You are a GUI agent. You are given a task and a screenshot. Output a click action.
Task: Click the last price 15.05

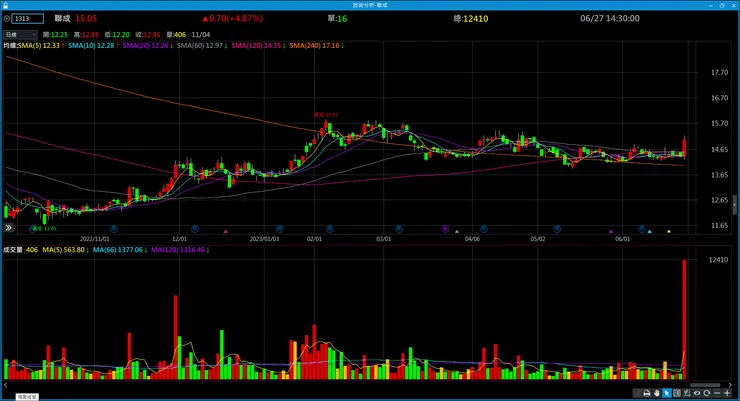86,18
